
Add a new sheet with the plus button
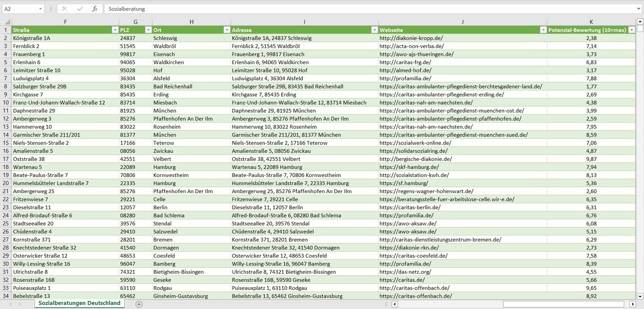139,304
